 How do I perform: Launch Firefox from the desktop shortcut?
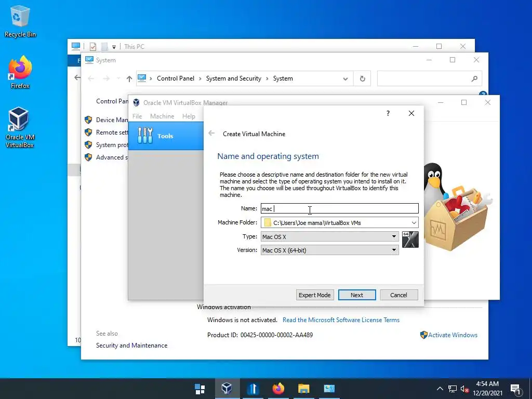point(20,72)
